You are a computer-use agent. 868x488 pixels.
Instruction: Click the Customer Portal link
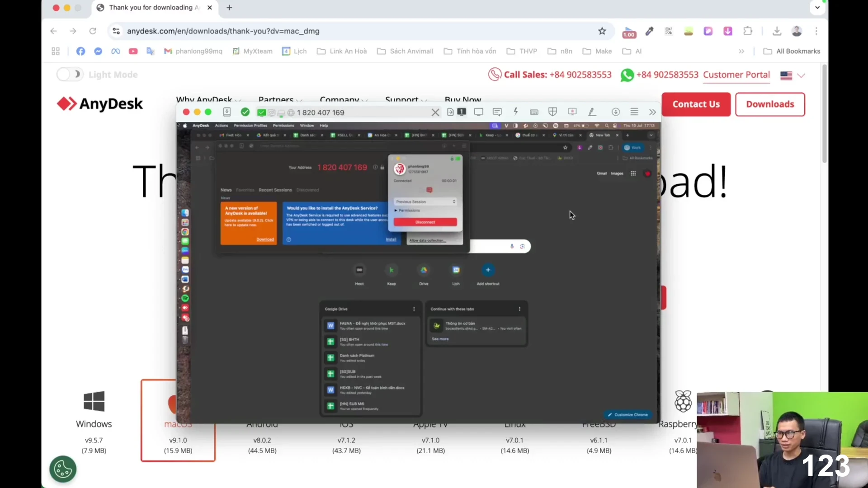[736, 75]
